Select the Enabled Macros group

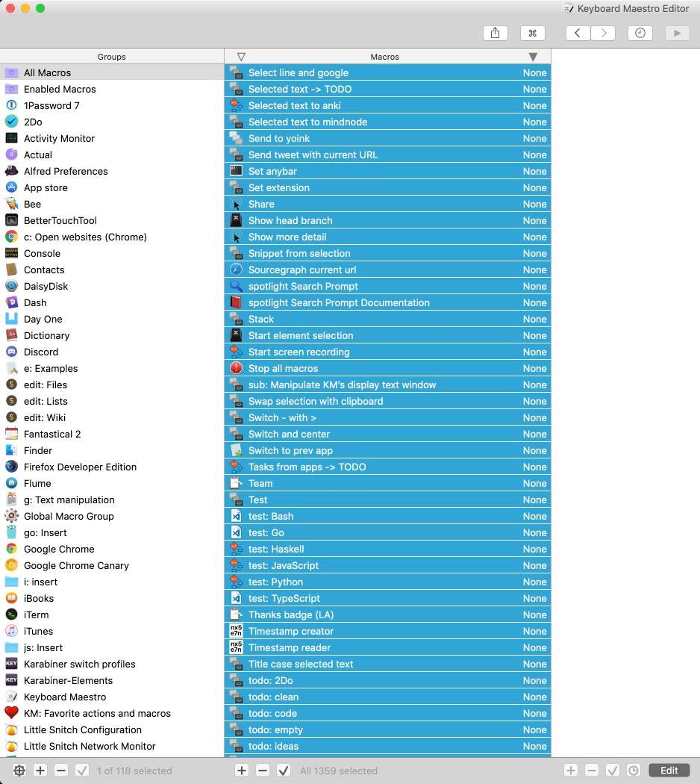(112, 89)
